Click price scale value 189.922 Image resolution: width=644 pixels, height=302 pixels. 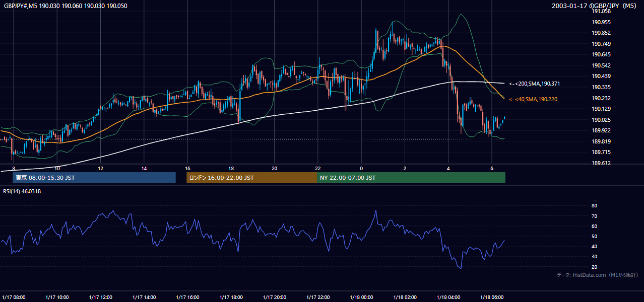[x=601, y=130]
